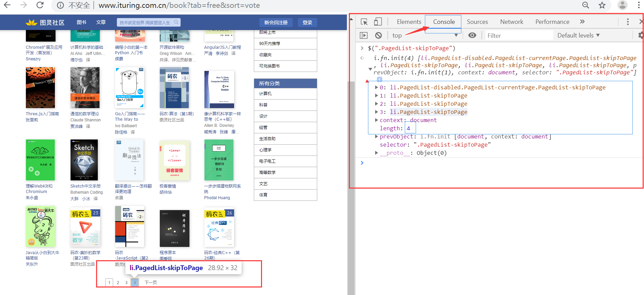Expand array item 2 in console
This screenshot has height=295, width=644.
pos(377,104)
